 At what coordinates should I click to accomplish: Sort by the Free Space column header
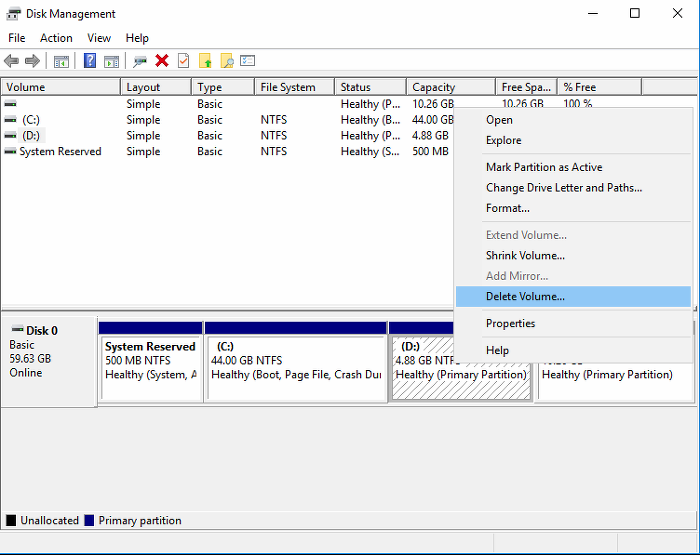pos(526,87)
